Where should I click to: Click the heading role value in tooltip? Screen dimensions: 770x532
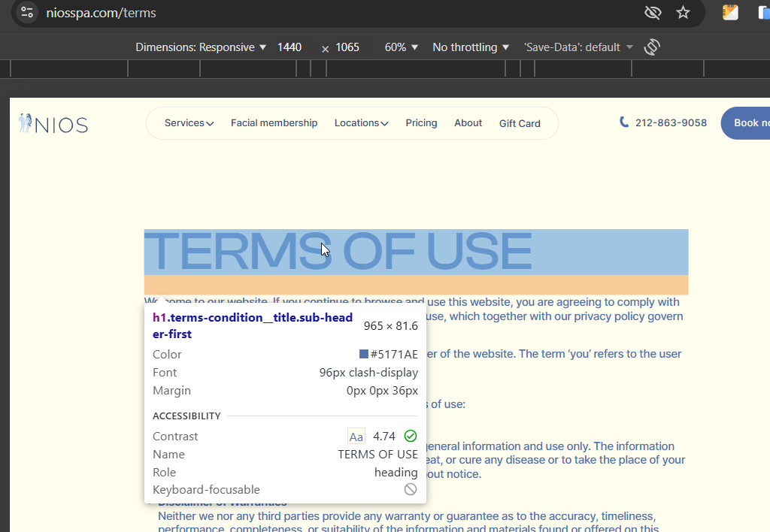[396, 472]
